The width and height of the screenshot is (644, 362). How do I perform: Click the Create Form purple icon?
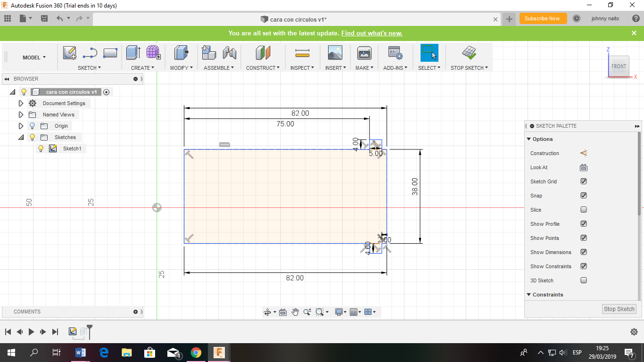tap(153, 53)
